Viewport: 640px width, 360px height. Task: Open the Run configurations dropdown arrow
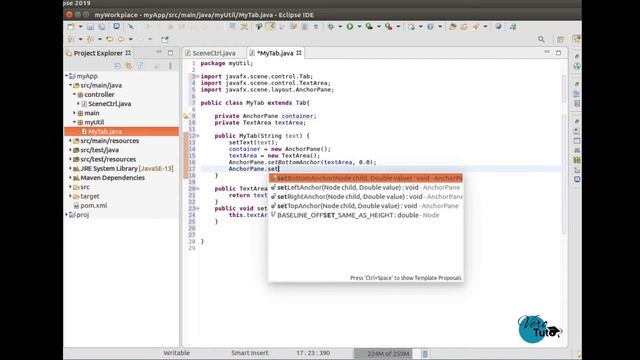(x=359, y=27)
